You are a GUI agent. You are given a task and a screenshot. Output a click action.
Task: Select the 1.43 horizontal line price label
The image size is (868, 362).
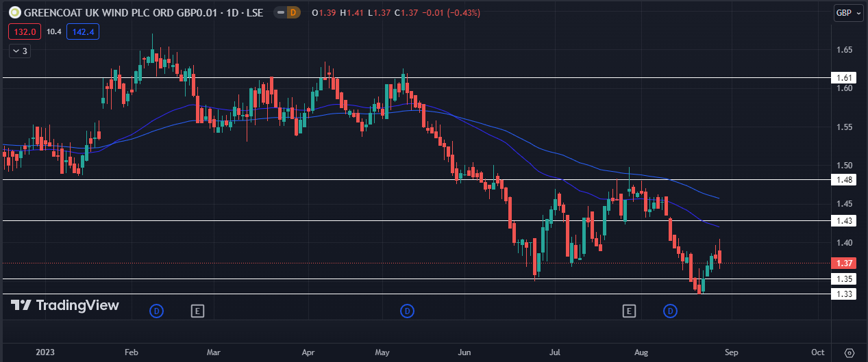(844, 221)
